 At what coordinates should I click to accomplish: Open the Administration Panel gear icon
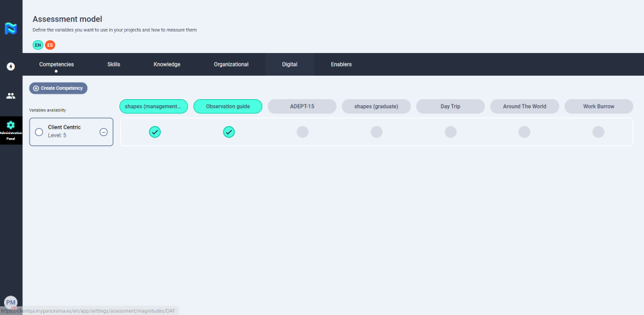pyautogui.click(x=11, y=125)
